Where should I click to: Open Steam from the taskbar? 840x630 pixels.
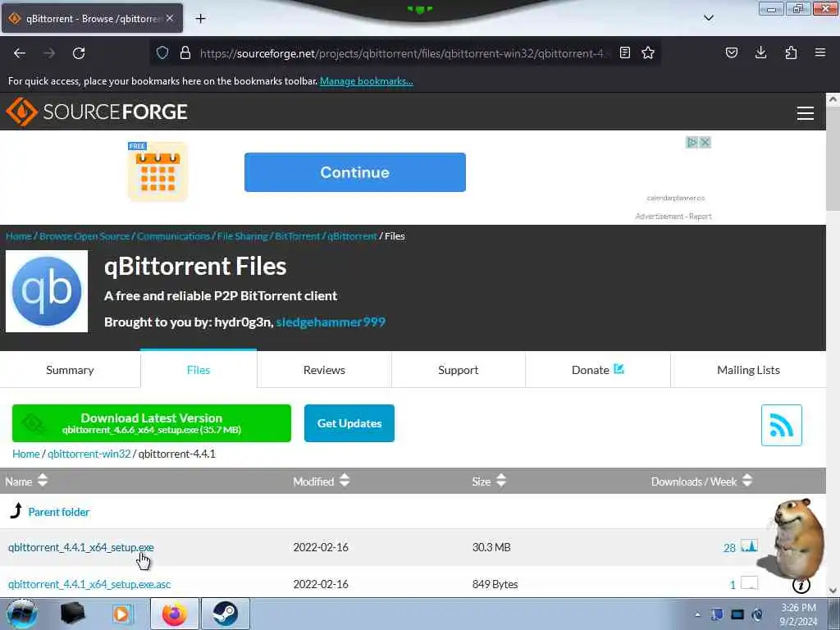226,614
